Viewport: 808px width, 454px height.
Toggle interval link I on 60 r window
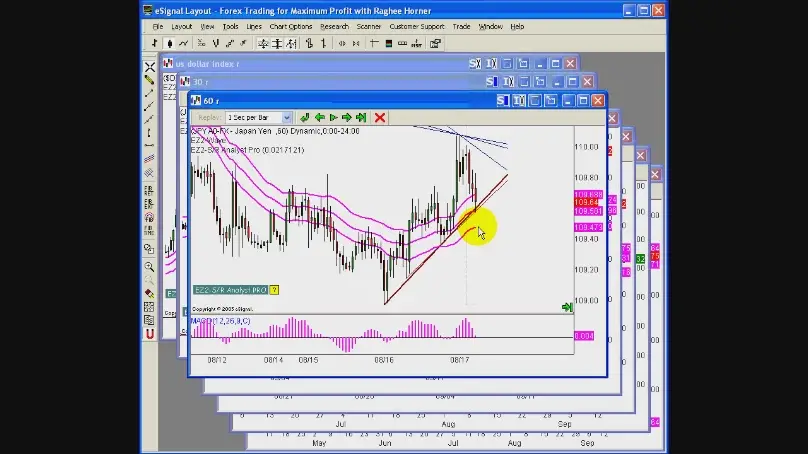519,100
